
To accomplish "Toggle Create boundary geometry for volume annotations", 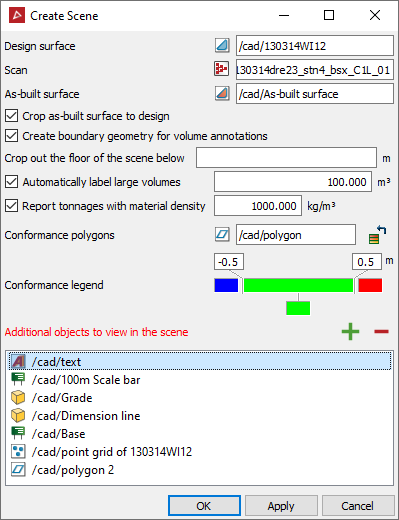I will (12, 136).
